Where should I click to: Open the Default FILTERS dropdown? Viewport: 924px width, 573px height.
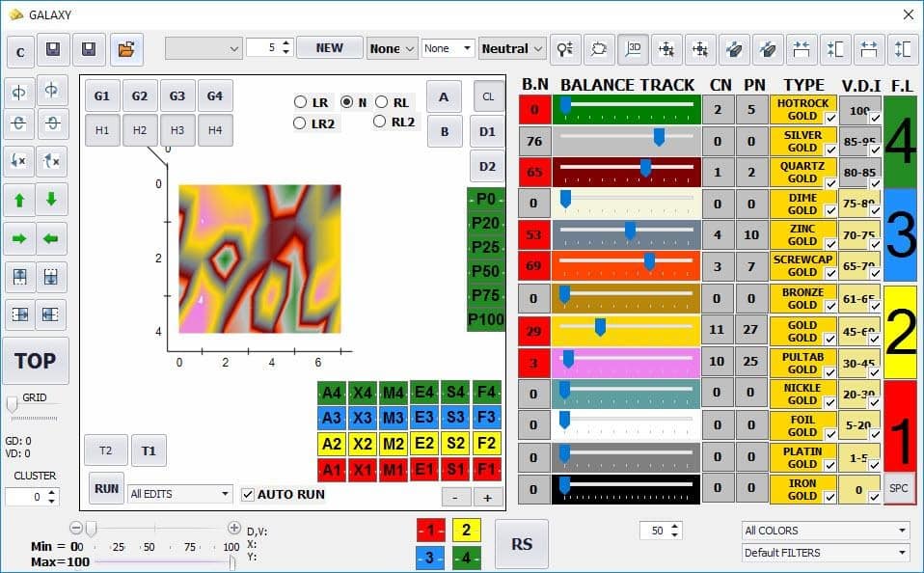click(x=826, y=553)
